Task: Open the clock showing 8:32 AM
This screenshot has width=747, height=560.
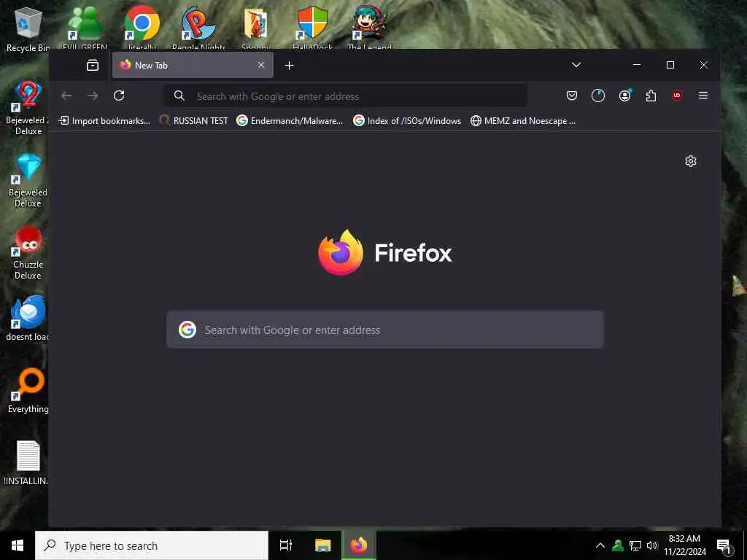Action: [x=684, y=545]
